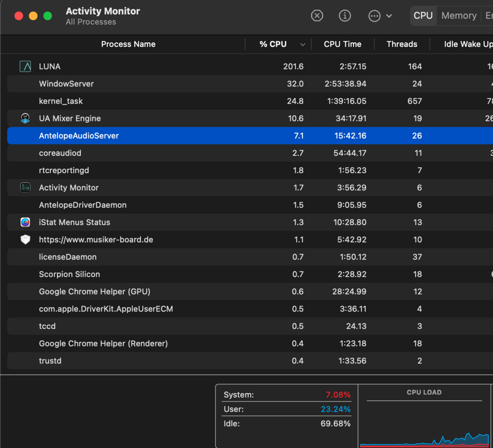The width and height of the screenshot is (493, 448).
Task: Select the coreaudiod process row
Action: pyautogui.click(x=250, y=153)
